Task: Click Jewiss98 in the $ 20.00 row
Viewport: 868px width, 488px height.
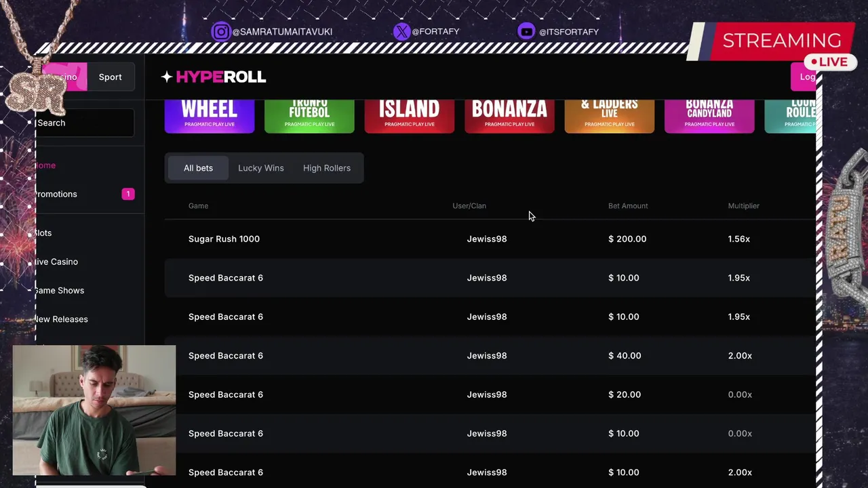Action: 487,394
